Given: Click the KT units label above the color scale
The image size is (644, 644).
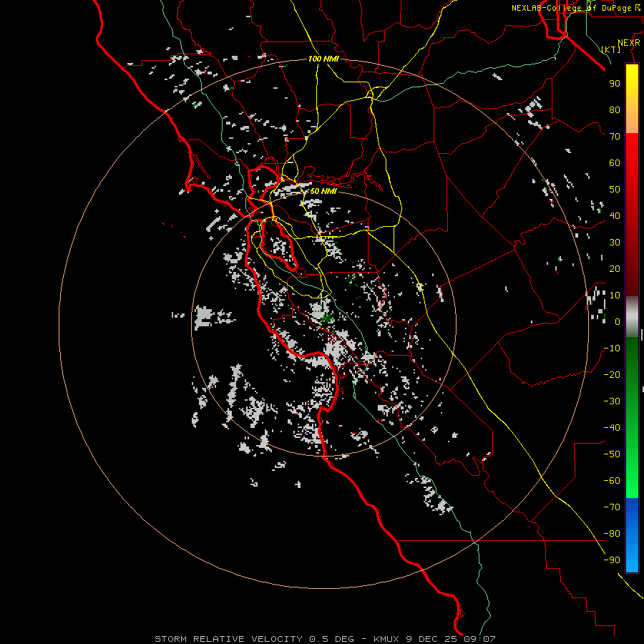Looking at the screenshot, I should click(x=611, y=49).
